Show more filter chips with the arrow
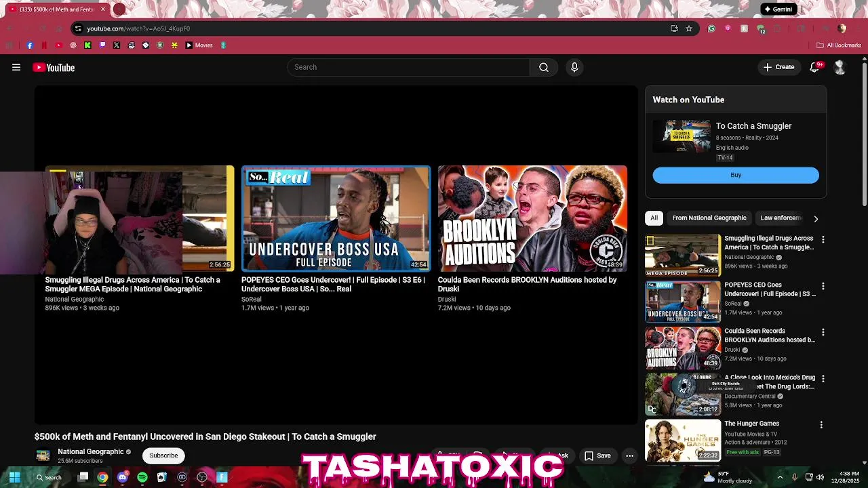868x488 pixels. point(816,219)
